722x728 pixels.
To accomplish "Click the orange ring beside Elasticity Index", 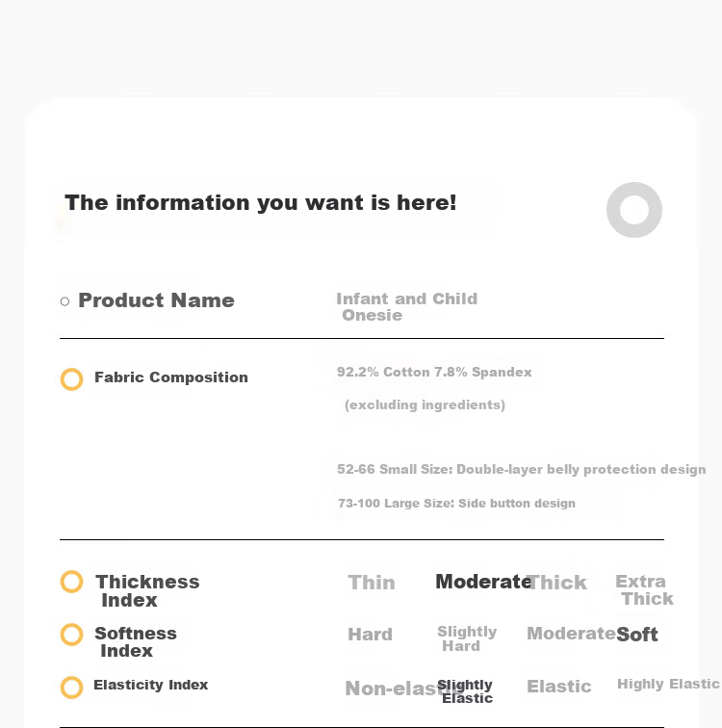I will click(71, 688).
